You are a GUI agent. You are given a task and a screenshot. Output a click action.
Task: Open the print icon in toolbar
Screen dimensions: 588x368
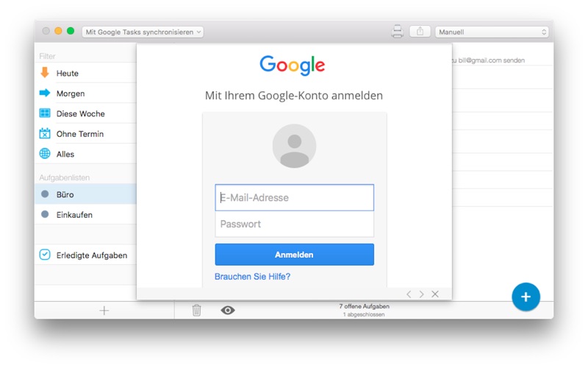click(397, 32)
